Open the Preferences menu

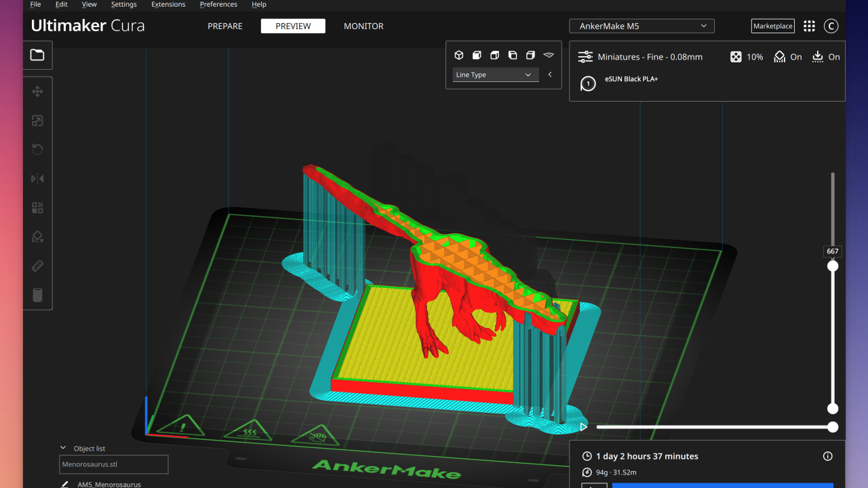click(x=218, y=4)
